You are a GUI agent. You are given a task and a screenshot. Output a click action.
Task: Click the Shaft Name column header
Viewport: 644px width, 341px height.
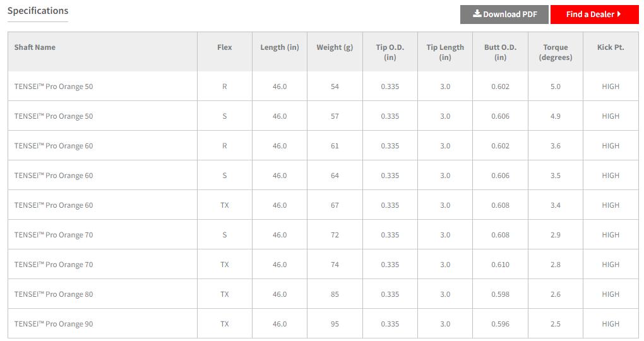click(x=35, y=47)
